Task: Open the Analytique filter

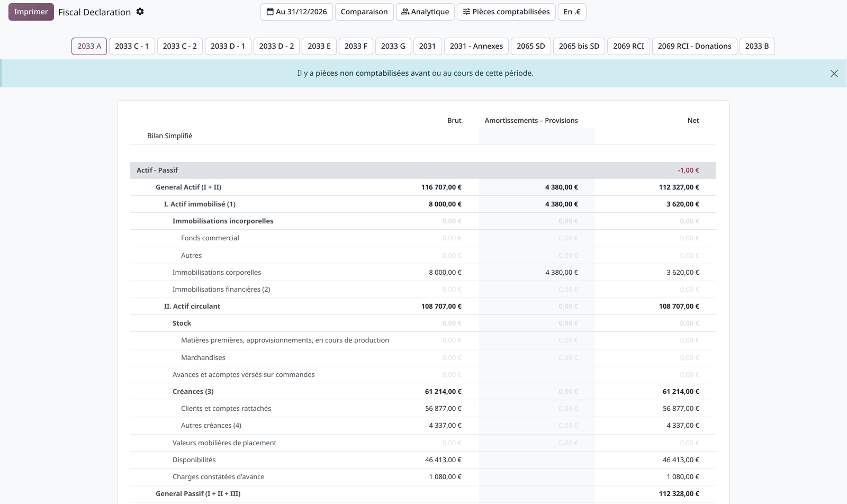Action: click(425, 12)
